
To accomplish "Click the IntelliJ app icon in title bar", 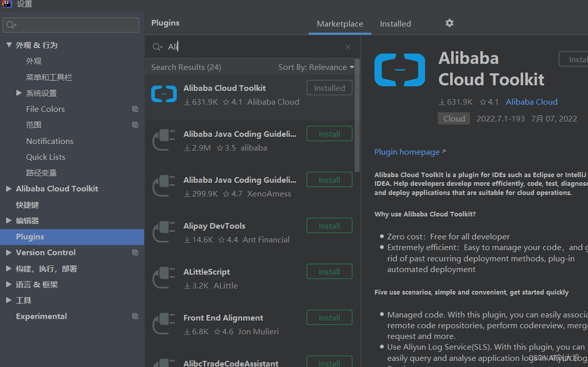I will tap(7, 4).
